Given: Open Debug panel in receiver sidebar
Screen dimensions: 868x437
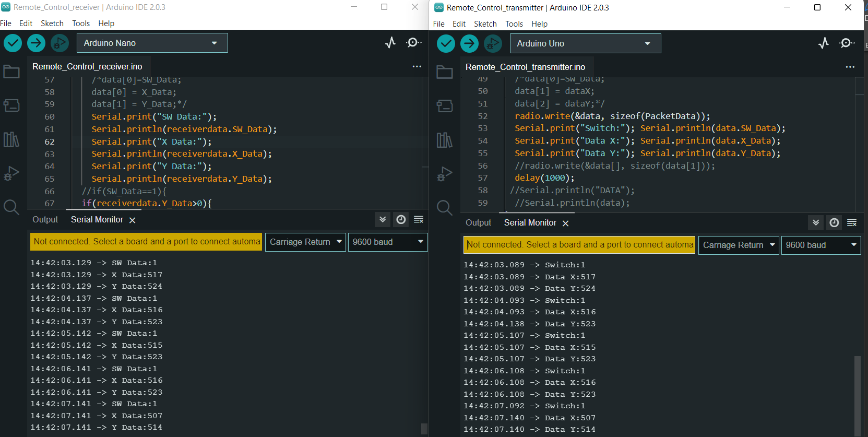Looking at the screenshot, I should click(11, 173).
